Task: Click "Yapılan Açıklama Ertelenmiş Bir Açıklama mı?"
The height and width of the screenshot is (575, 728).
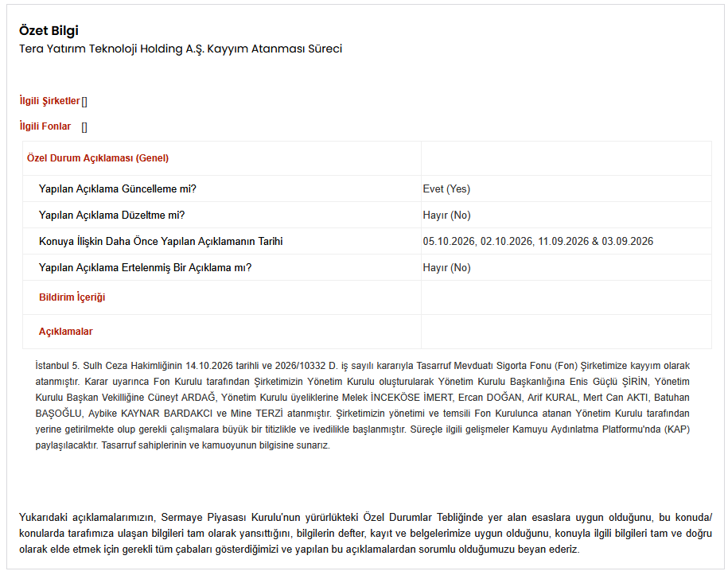Action: (145, 268)
